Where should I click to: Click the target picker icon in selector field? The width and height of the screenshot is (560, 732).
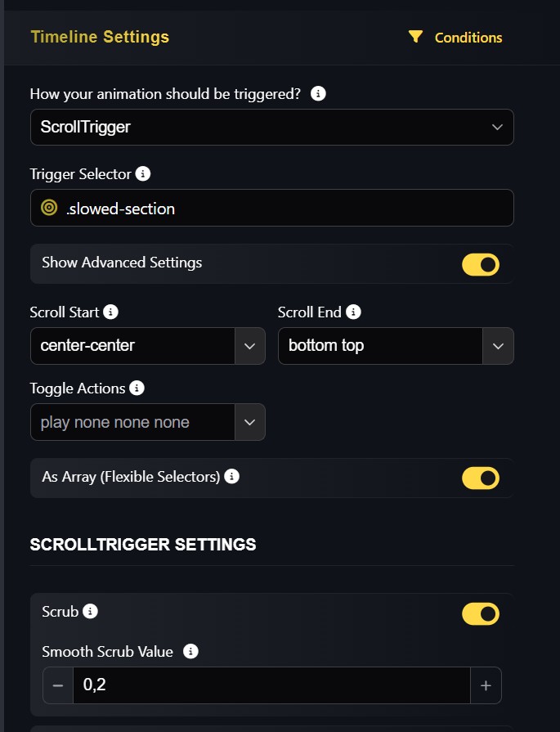tap(49, 209)
